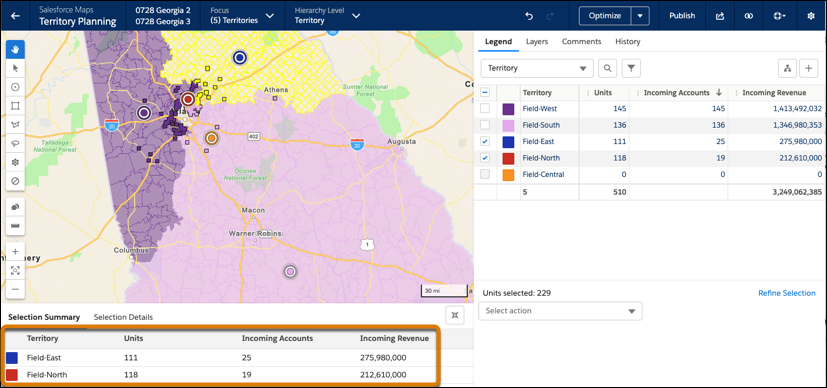Click the Field-East blue map marker

[x=240, y=57]
